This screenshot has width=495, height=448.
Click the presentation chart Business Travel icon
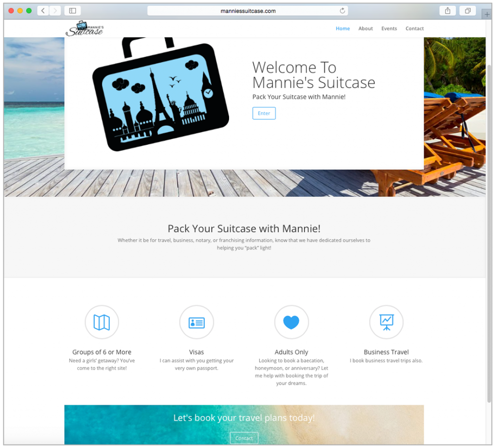[x=386, y=322]
